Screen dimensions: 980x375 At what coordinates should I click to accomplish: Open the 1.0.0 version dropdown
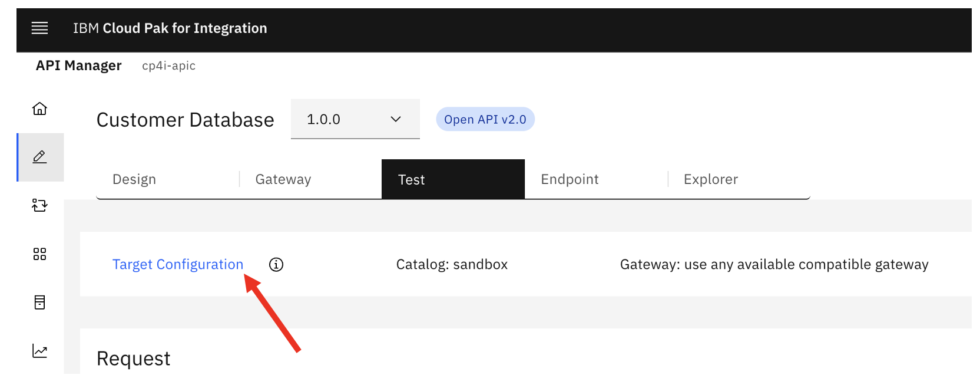point(355,119)
